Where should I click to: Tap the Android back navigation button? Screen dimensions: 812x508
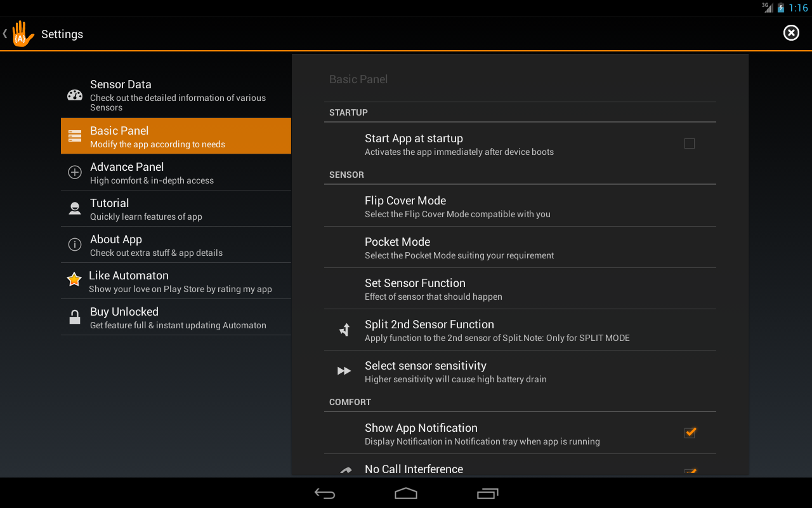(325, 493)
